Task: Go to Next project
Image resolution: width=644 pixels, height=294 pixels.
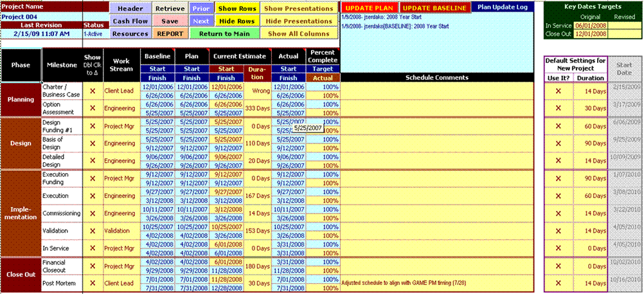Action: click(201, 21)
